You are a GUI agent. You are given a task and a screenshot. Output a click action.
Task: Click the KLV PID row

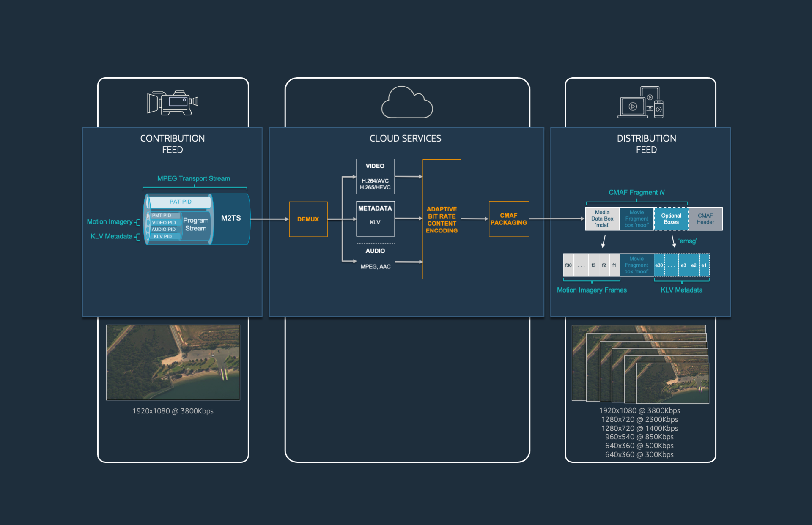click(163, 237)
